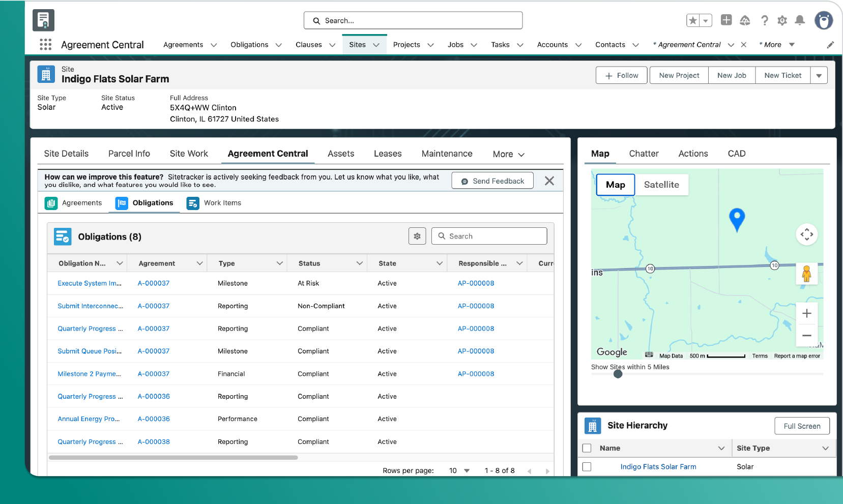843x504 pixels.
Task: Open the Site Type column menu
Action: 826,448
